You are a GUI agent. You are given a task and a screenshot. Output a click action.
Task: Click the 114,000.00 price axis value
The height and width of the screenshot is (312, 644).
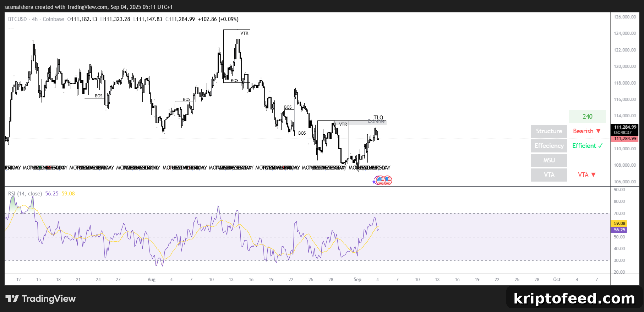click(625, 116)
